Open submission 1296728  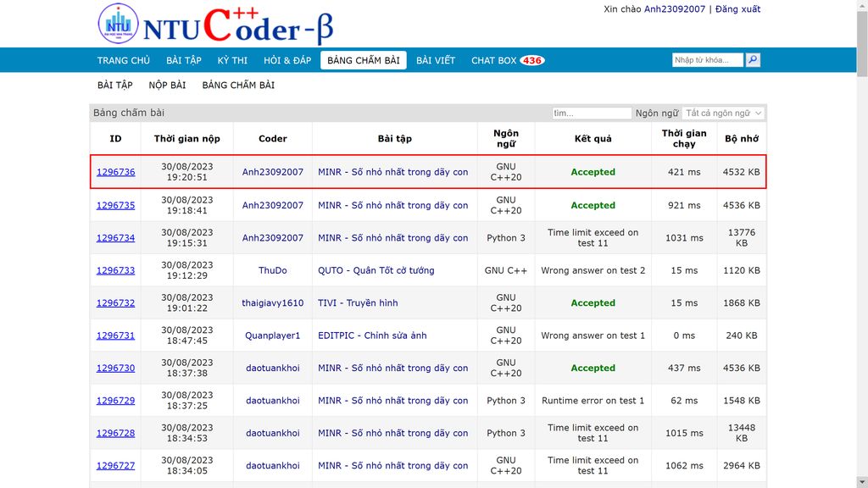115,433
